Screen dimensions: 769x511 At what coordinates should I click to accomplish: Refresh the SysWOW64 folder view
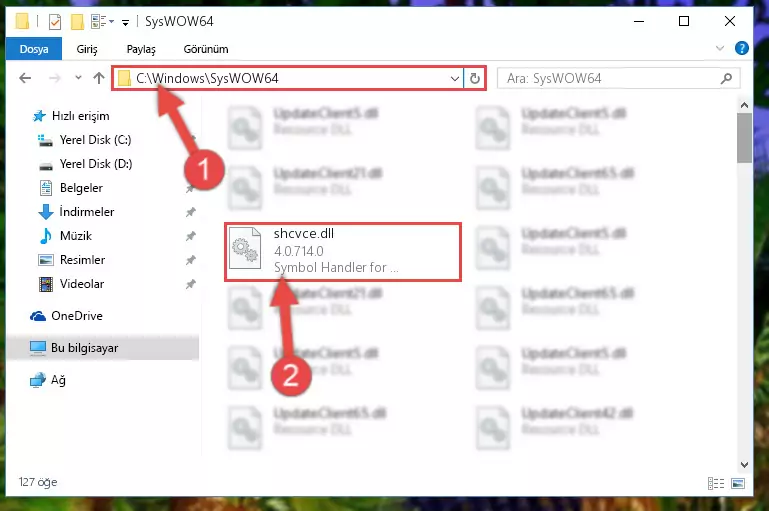pos(474,78)
